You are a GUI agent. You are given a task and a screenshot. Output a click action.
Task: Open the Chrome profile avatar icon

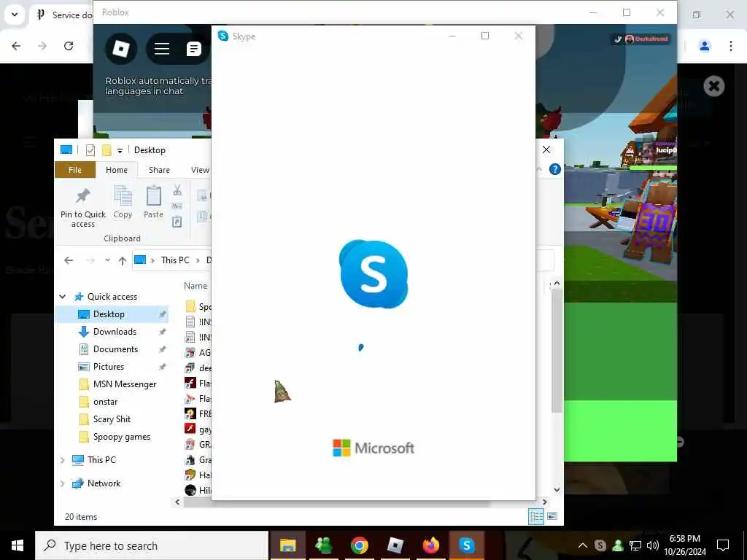pos(705,46)
